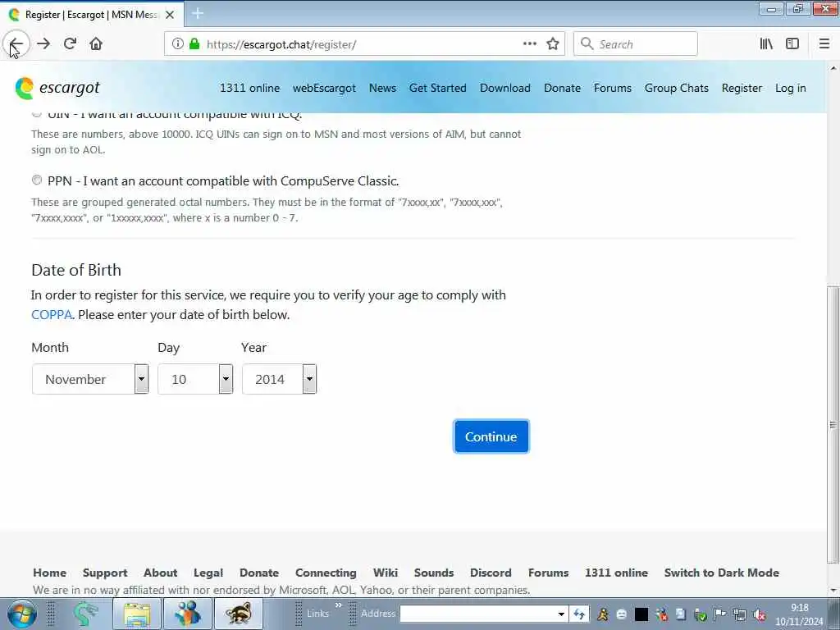Open the Day dropdown showing 10
This screenshot has height=630, width=840.
click(x=195, y=379)
